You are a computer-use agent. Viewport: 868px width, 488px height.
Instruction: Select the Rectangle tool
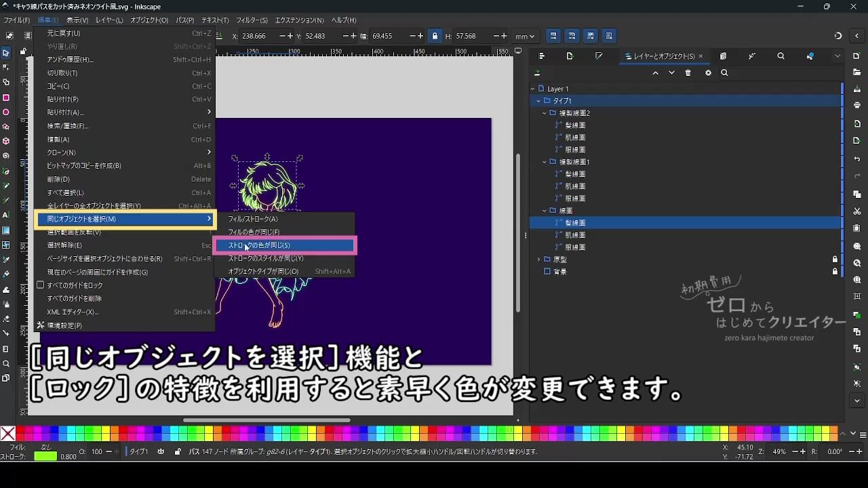[7, 98]
